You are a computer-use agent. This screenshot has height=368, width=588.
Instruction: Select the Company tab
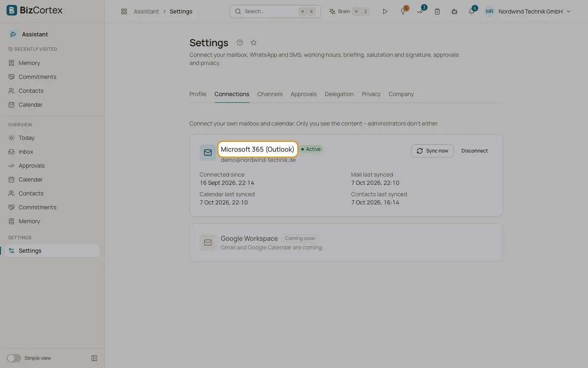click(x=401, y=94)
